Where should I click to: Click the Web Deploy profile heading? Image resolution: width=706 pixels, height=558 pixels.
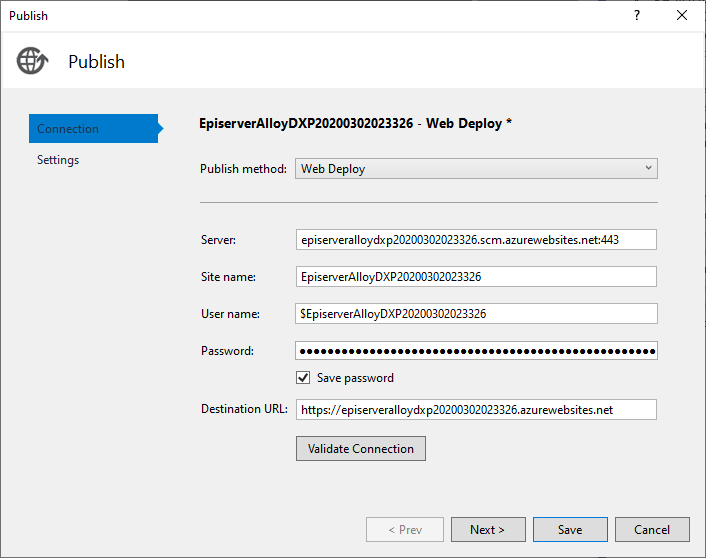[356, 123]
